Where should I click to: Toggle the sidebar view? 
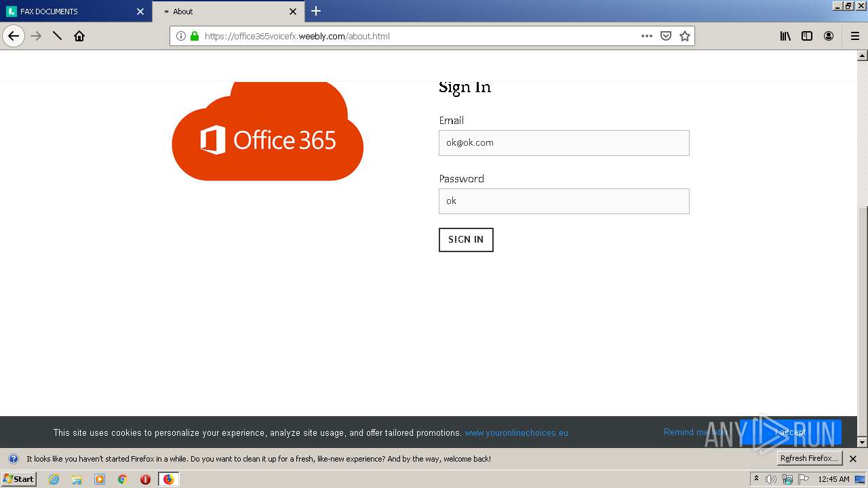click(807, 36)
